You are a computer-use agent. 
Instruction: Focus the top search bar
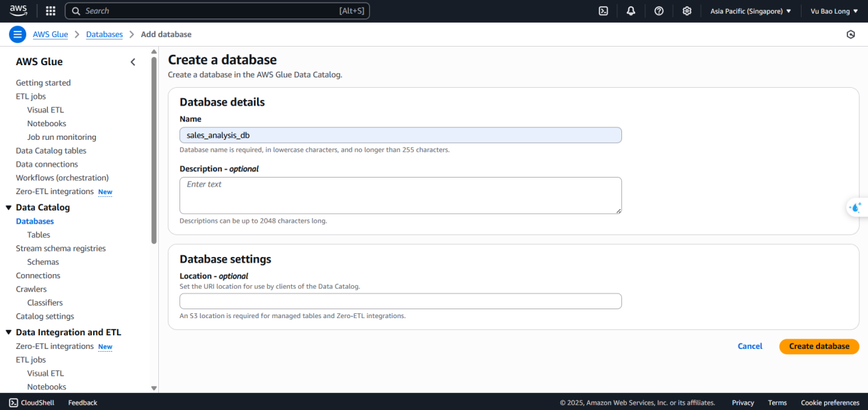tap(217, 11)
